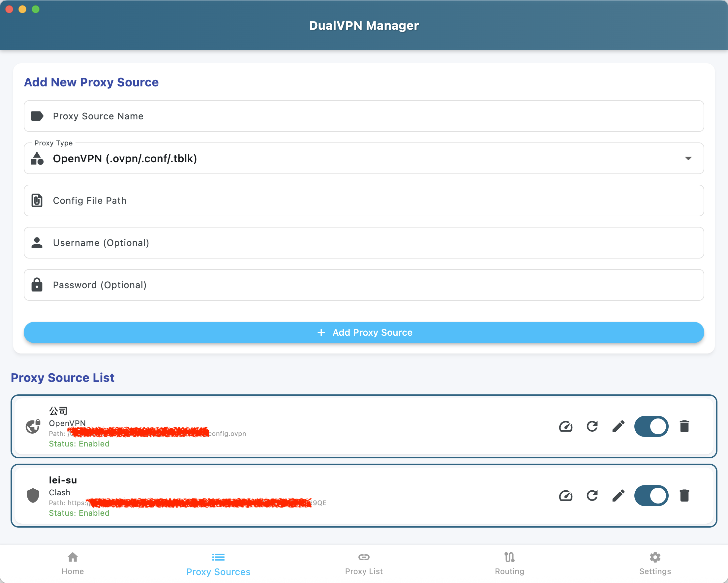Edit the 公司 proxy source
728x583 pixels.
pos(618,426)
